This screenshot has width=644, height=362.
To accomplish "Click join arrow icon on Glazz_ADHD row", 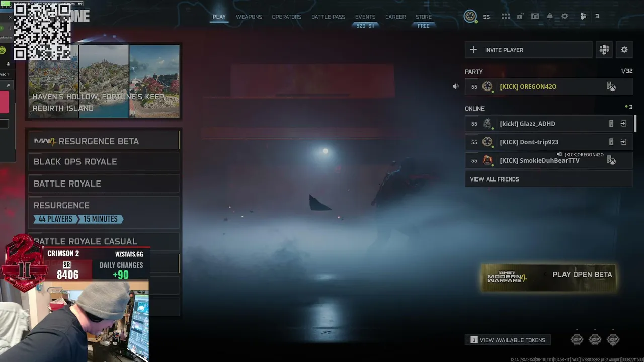I will 623,124.
